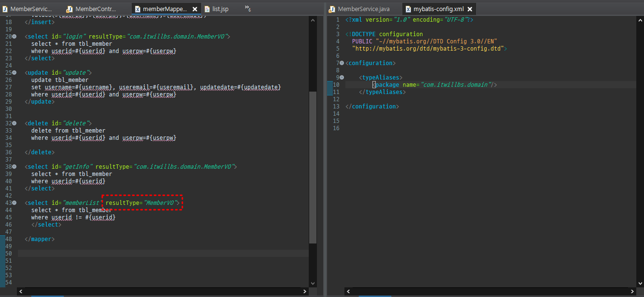
Task: Click right arrow of mybatis-config horizontal scrollbar
Action: coord(632,291)
